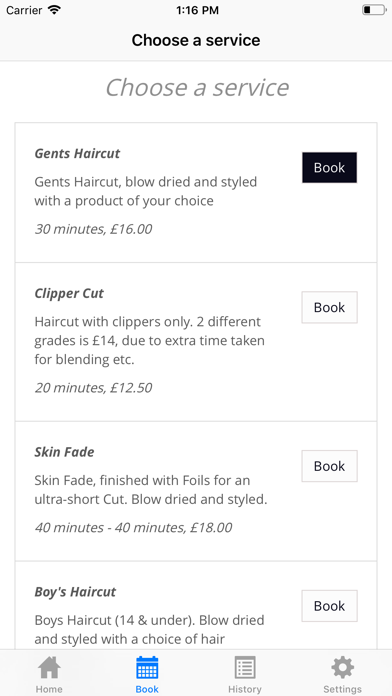Book the Gents Haircut service

click(x=329, y=167)
